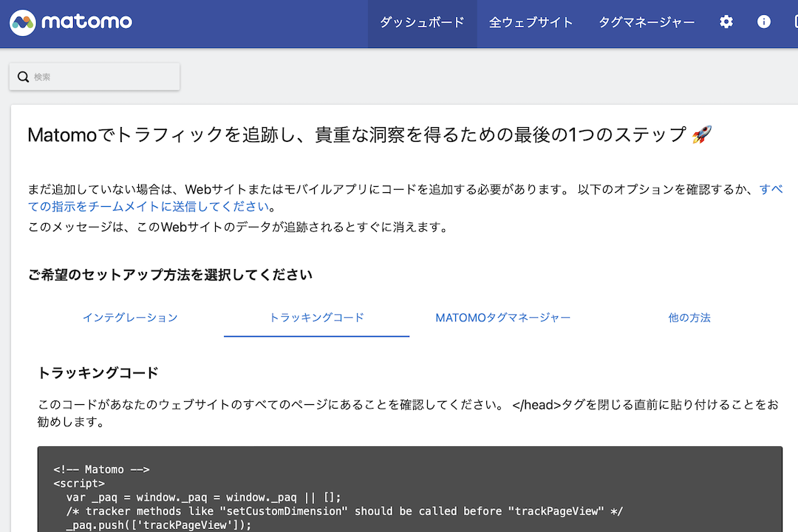Click the partially visible icon at header edge
Viewport: 798px width, 532px height.
796,21
